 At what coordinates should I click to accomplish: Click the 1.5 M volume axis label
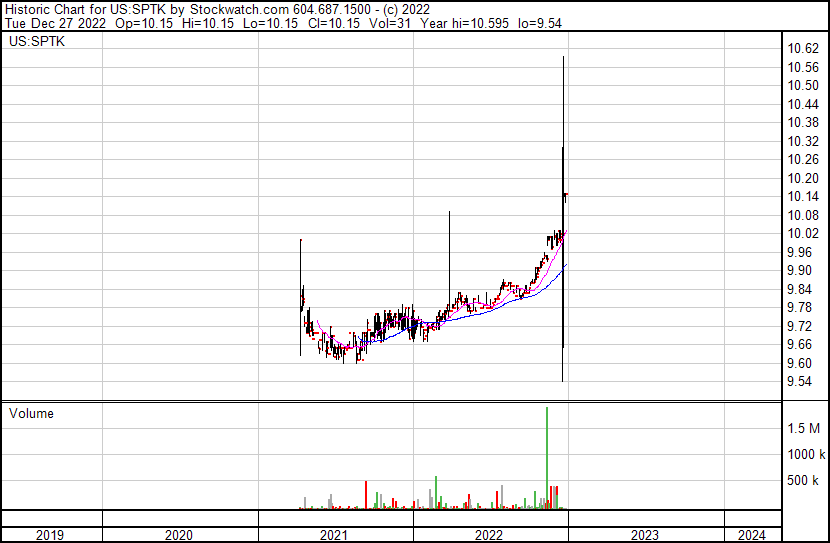pyautogui.click(x=803, y=428)
